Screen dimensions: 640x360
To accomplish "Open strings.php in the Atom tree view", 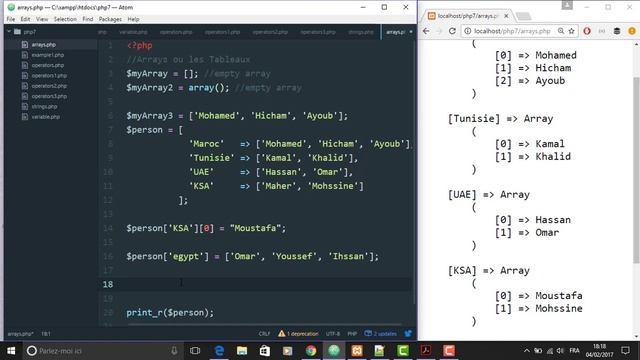I will (44, 107).
